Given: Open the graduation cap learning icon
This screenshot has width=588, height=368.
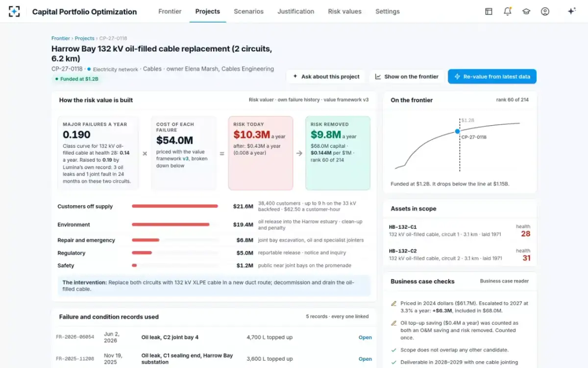Looking at the screenshot, I should click(526, 11).
